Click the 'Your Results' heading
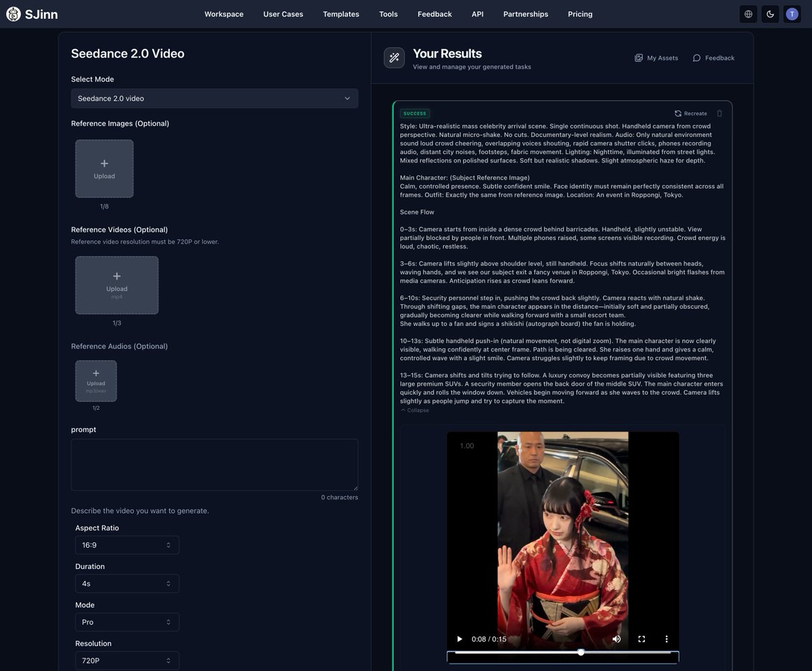Image resolution: width=812 pixels, height=671 pixels. [447, 53]
